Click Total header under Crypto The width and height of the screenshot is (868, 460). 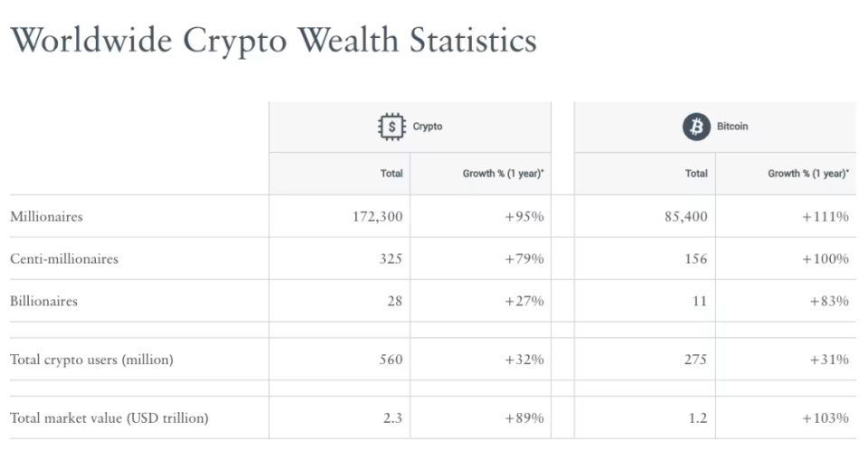392,174
